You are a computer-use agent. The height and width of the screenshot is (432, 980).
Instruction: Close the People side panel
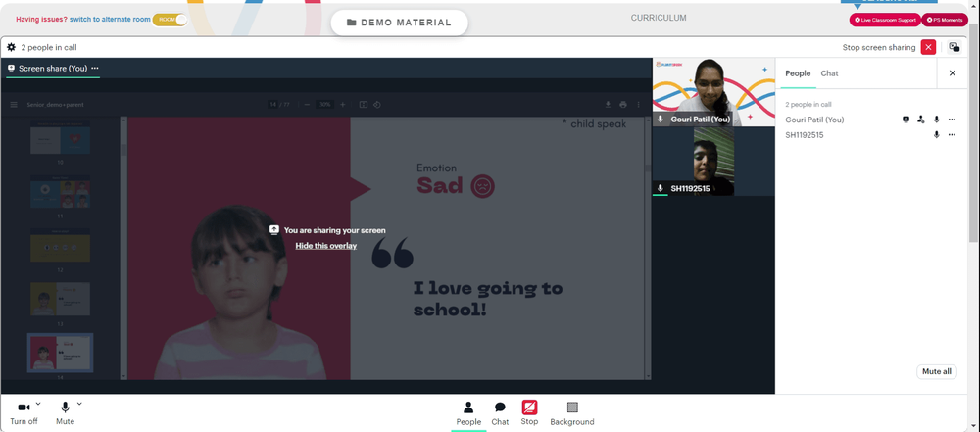coord(952,73)
